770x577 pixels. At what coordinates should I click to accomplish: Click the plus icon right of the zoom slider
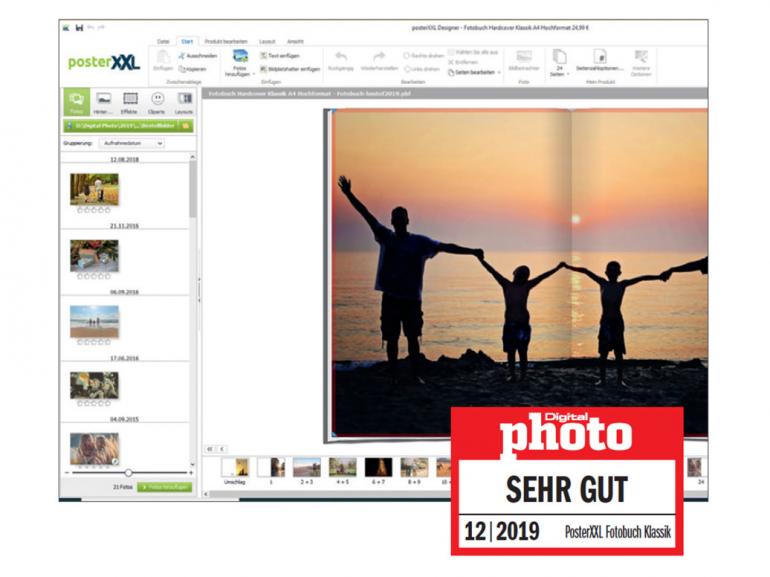pos(191,473)
